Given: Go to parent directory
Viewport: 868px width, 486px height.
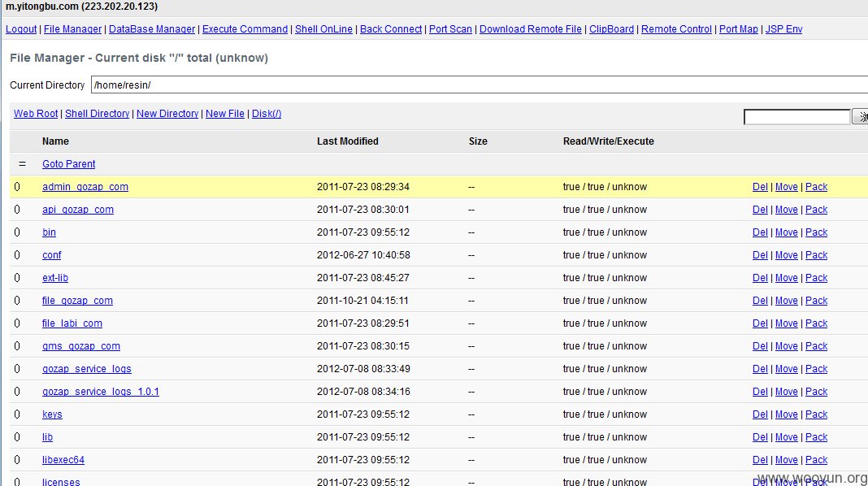Looking at the screenshot, I should pyautogui.click(x=68, y=164).
